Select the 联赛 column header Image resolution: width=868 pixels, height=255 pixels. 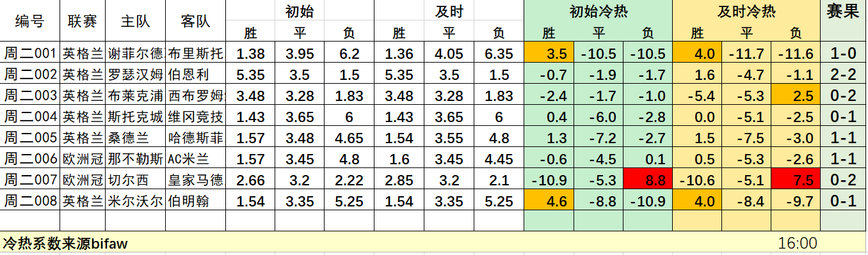point(83,21)
